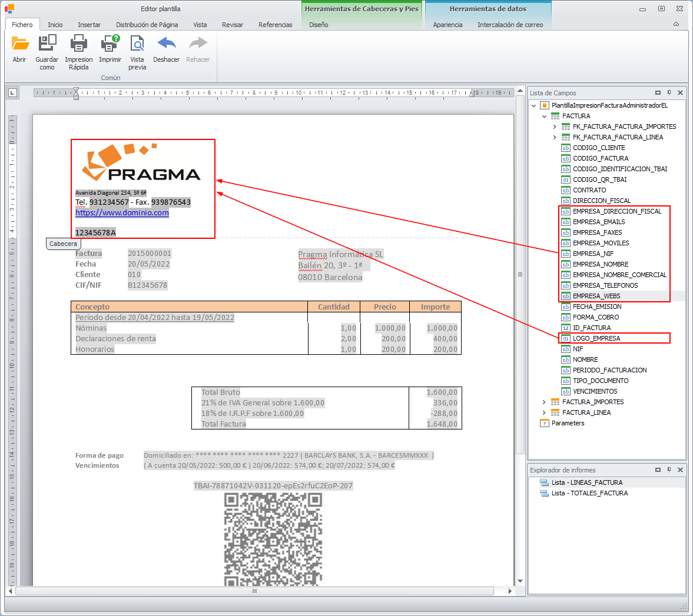Click the Imprimir icon
The height and width of the screenshot is (616, 693).
tap(110, 44)
